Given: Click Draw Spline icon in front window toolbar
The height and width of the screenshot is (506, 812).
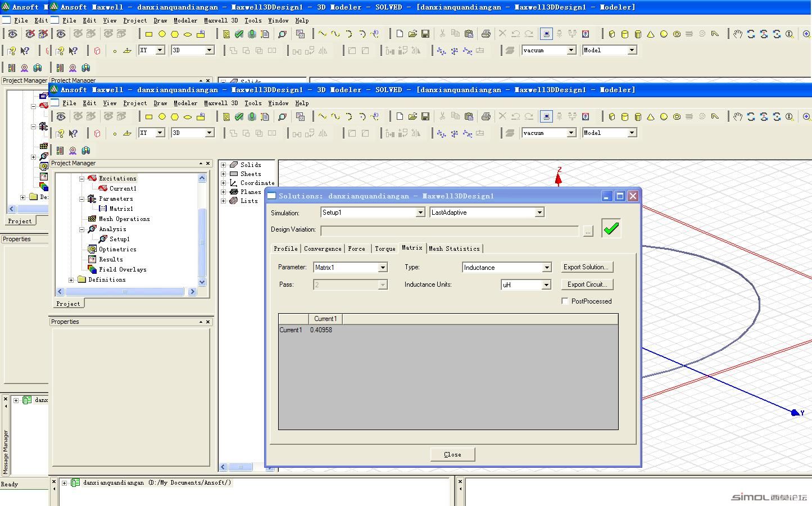Looking at the screenshot, I should (335, 116).
